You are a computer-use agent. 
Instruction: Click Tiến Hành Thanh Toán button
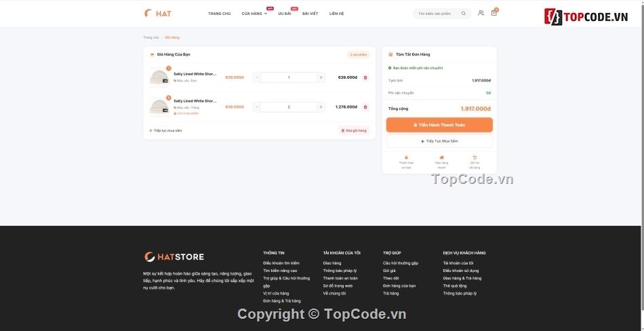pyautogui.click(x=439, y=125)
